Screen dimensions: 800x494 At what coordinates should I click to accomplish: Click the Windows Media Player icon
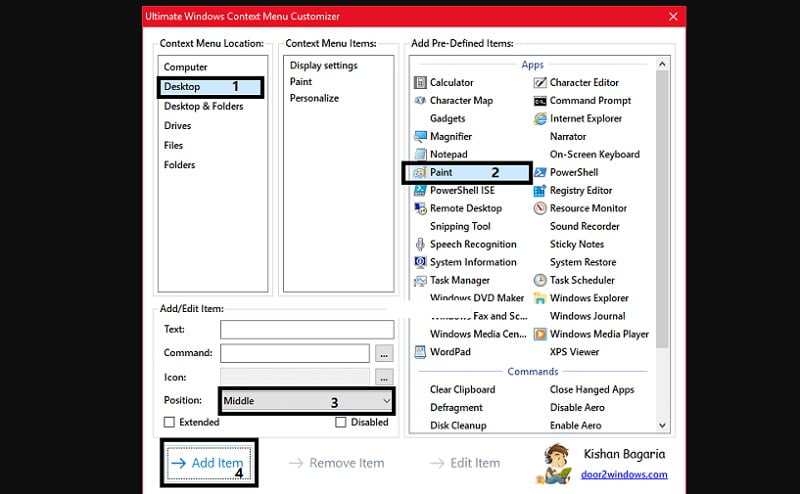pos(540,334)
